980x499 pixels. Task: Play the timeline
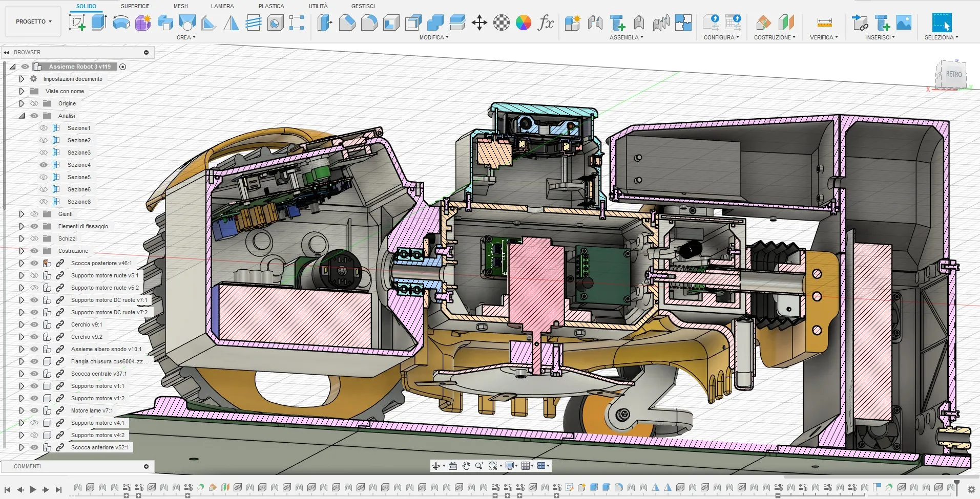coord(33,490)
